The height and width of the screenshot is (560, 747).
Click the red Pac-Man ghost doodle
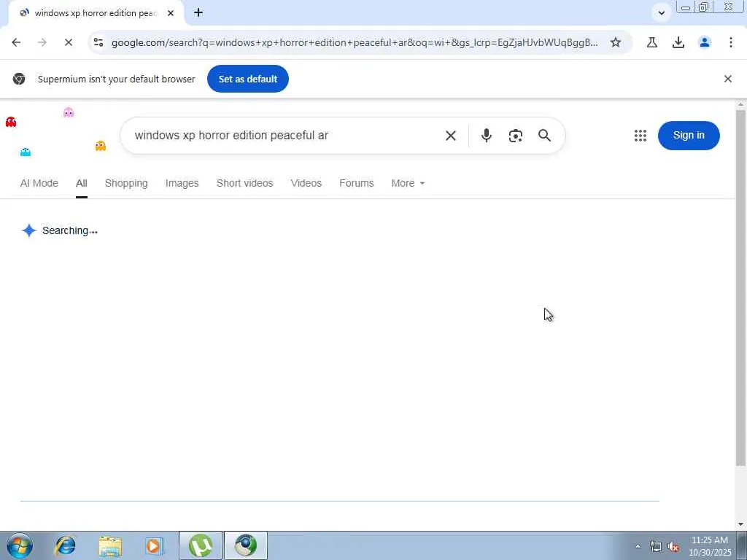11,122
